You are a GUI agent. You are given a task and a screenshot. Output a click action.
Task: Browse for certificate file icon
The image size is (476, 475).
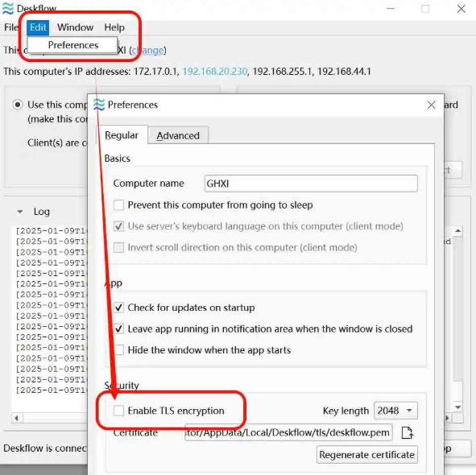(407, 432)
